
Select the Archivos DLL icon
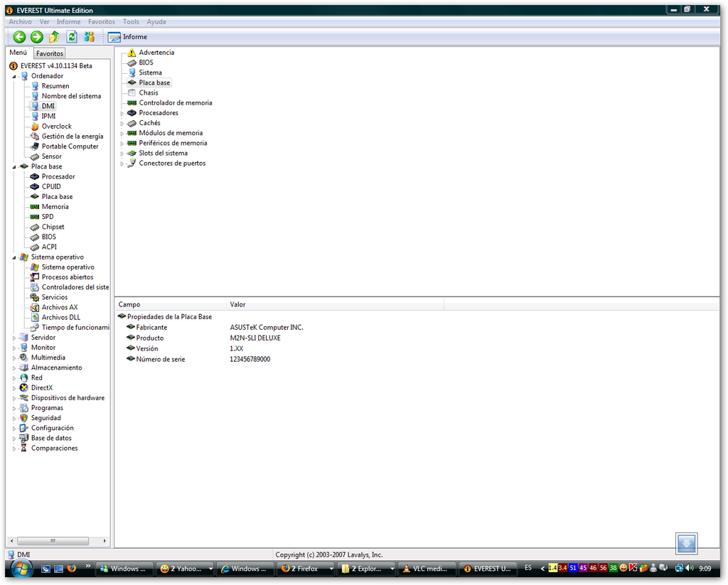[35, 318]
